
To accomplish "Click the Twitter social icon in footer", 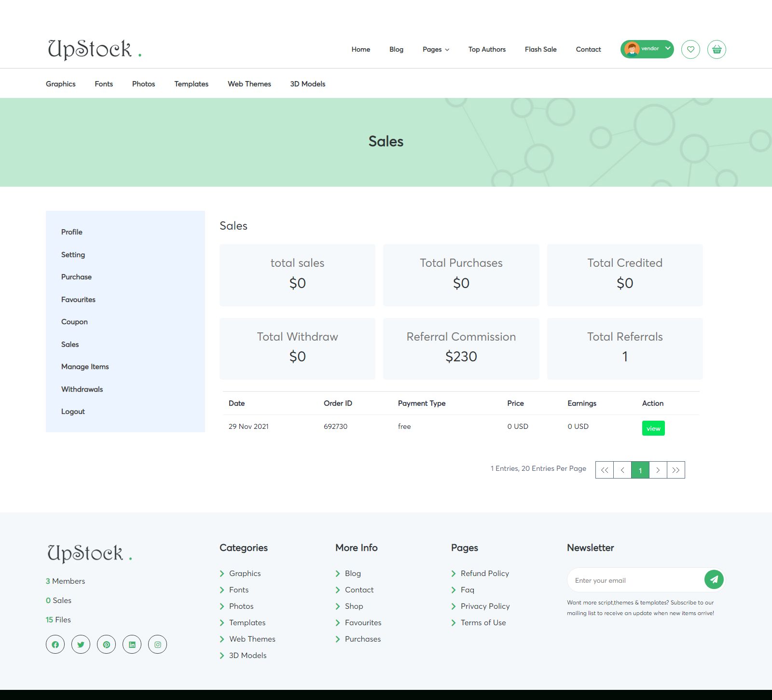I will click(81, 645).
